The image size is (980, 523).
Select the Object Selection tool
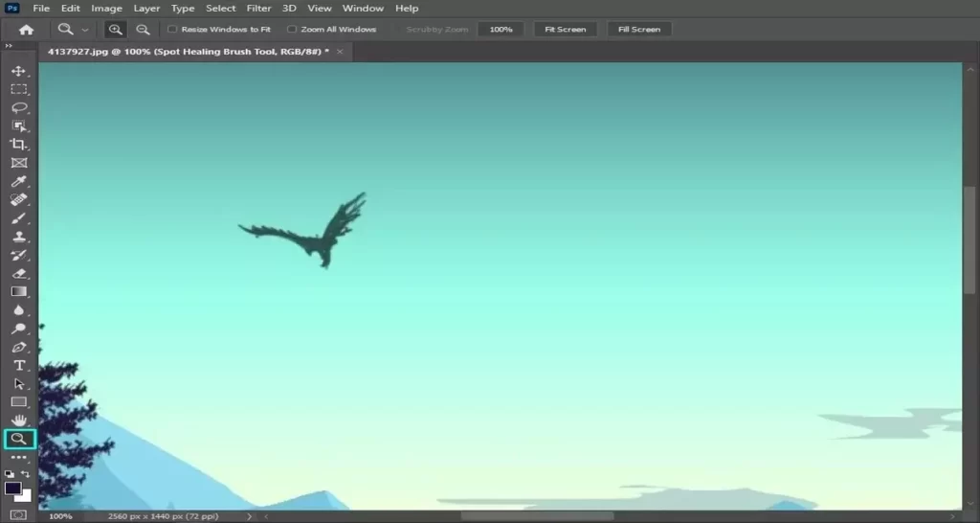click(19, 125)
